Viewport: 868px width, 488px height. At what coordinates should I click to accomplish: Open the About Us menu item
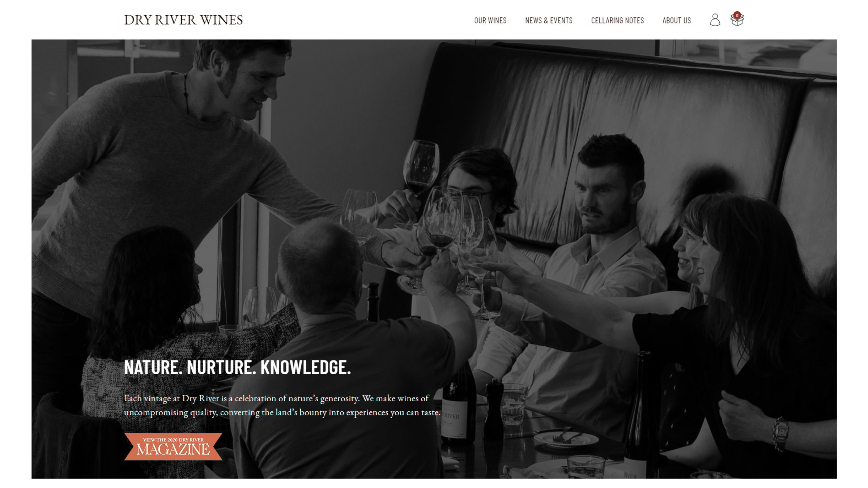tap(676, 21)
